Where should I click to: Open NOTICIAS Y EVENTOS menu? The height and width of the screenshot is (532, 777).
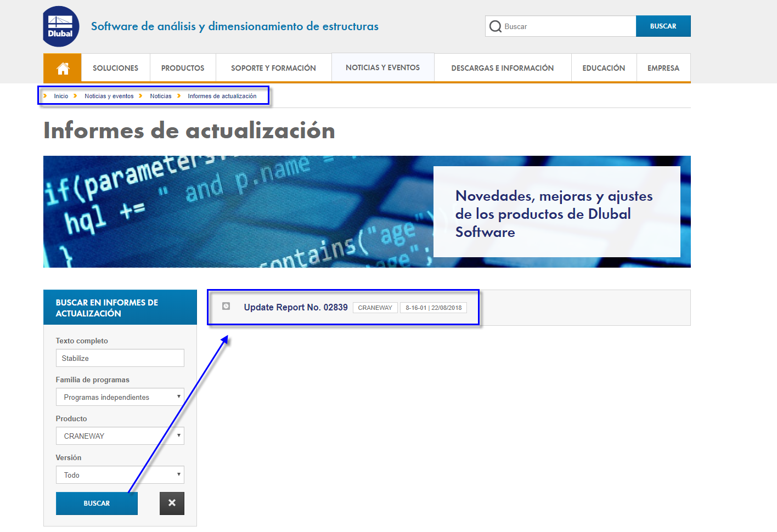(x=382, y=67)
